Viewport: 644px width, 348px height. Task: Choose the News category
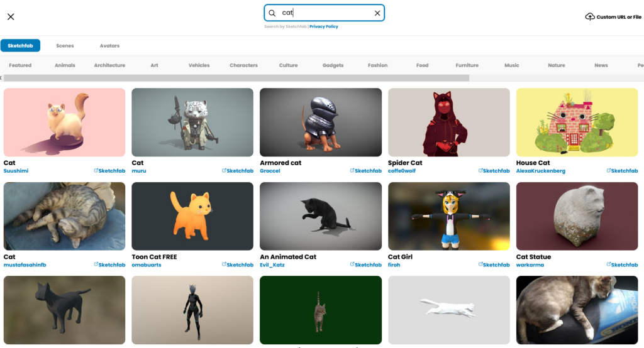[x=601, y=65]
